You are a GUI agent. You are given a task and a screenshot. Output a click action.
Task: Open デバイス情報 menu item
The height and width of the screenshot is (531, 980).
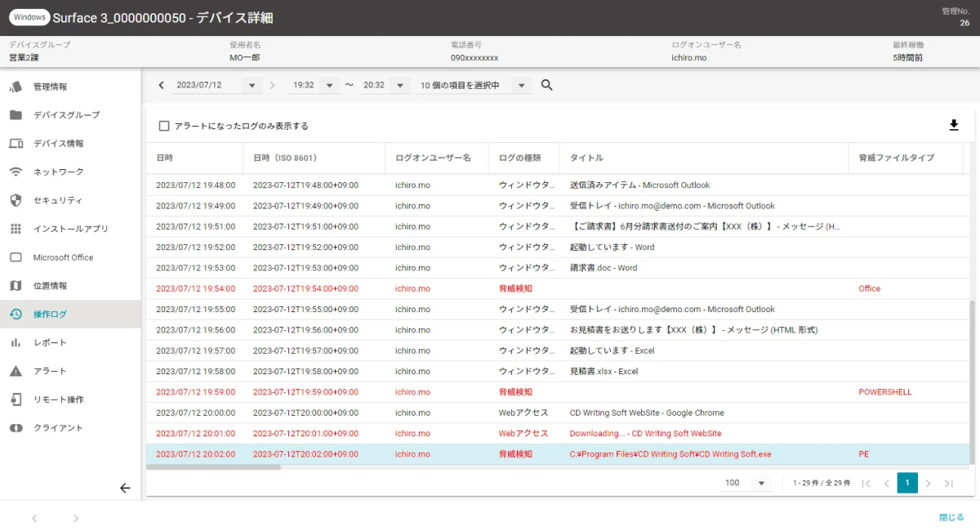71,144
